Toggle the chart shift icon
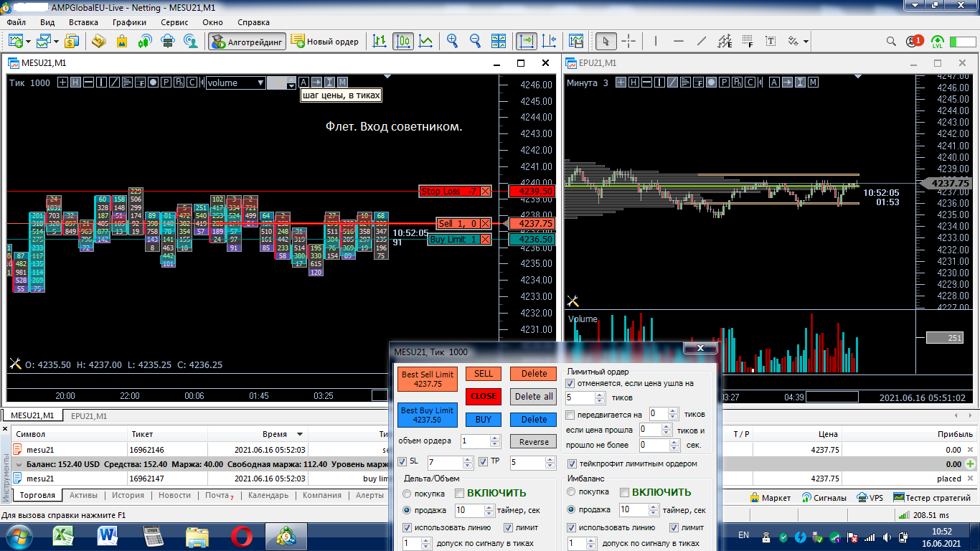Screen dimensions: 980x551 (550, 42)
